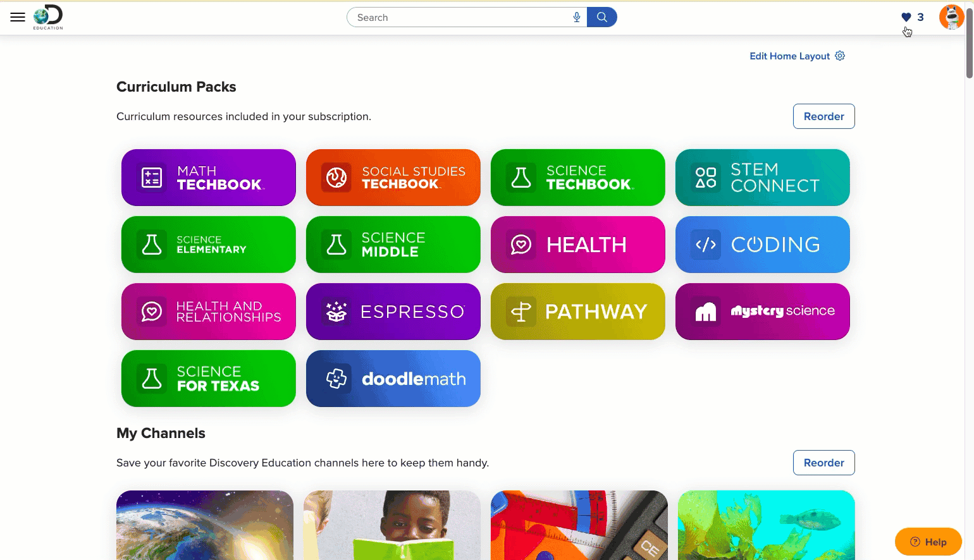This screenshot has width=974, height=560.
Task: Open Social Studies Techbook pack
Action: (x=393, y=178)
